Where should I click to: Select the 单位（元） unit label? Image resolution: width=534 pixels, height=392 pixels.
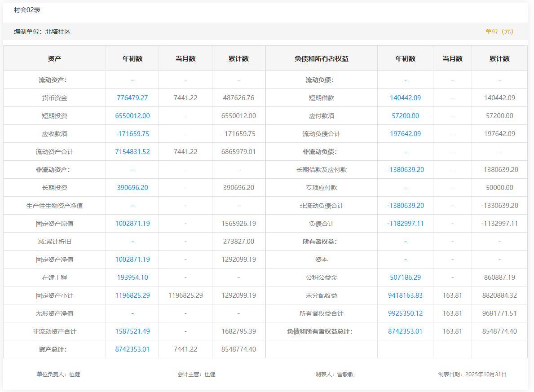(499, 31)
